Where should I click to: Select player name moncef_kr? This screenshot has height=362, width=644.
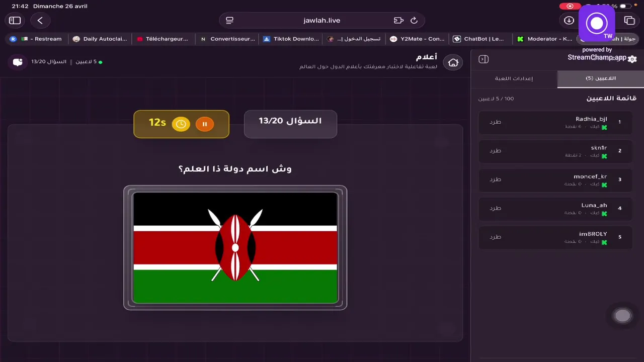point(590,176)
